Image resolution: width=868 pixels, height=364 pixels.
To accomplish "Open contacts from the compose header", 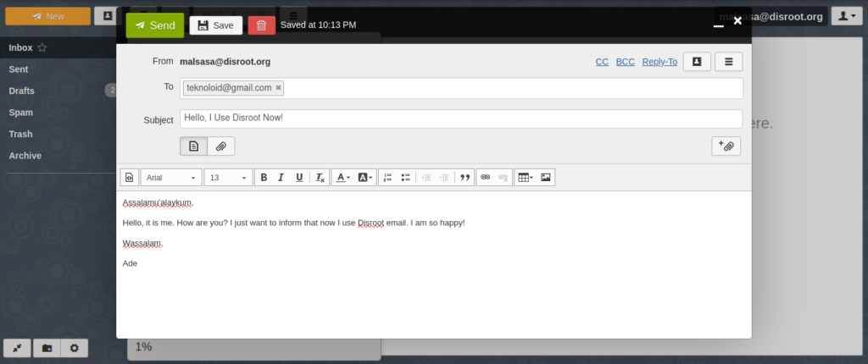I will tap(697, 62).
